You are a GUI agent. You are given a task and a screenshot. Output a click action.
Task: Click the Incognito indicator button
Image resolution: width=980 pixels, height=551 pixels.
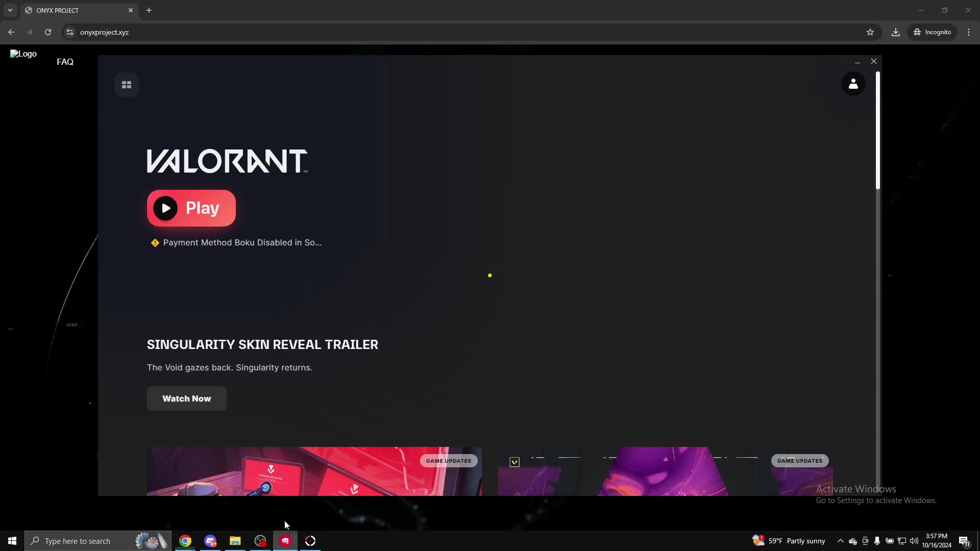[x=933, y=32]
